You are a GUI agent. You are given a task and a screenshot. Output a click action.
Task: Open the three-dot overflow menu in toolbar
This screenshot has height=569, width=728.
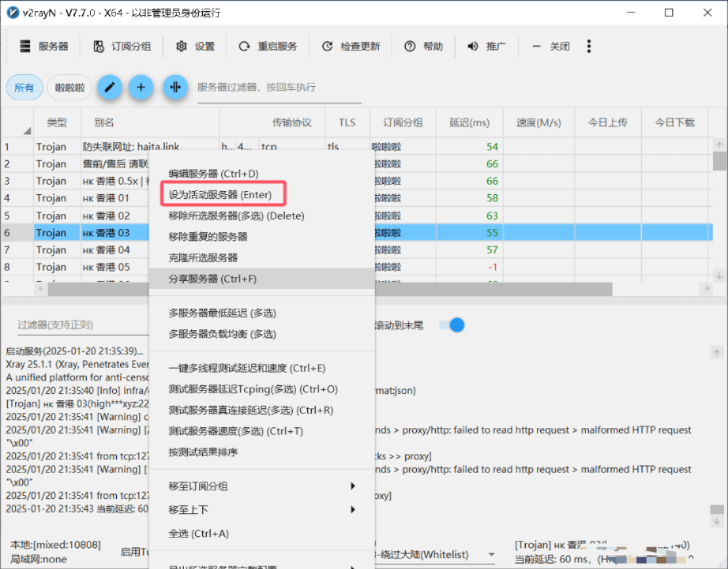[x=589, y=46]
